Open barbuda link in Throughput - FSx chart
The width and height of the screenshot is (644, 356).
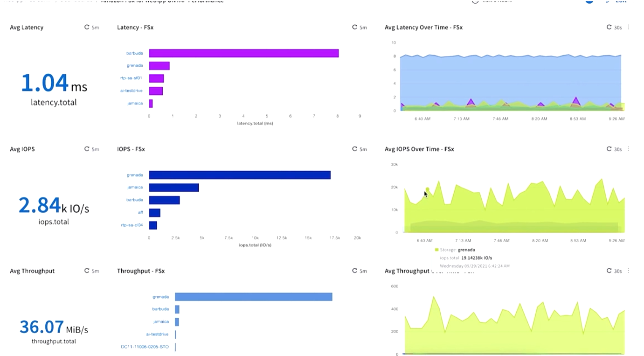(160, 309)
